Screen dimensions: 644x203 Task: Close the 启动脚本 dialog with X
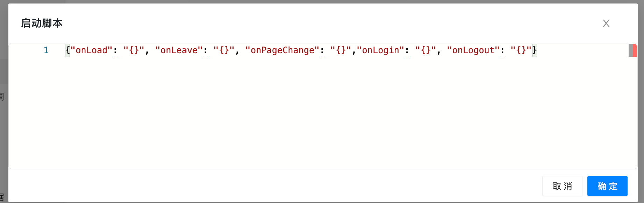click(606, 23)
